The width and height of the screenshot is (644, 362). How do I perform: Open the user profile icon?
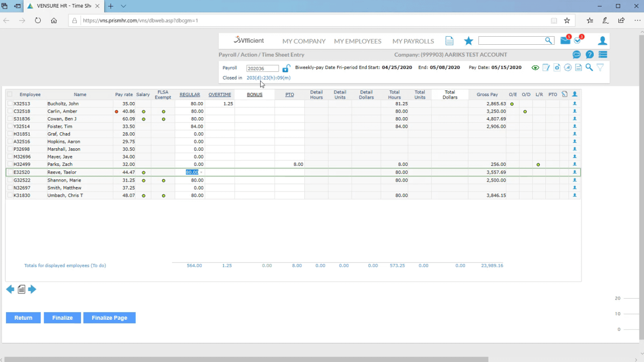602,41
